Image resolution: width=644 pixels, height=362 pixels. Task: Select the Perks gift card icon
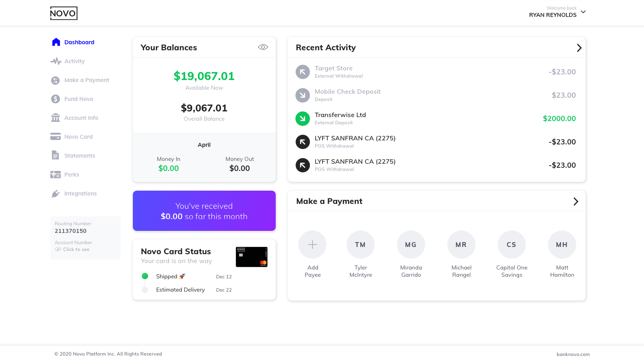(x=56, y=175)
